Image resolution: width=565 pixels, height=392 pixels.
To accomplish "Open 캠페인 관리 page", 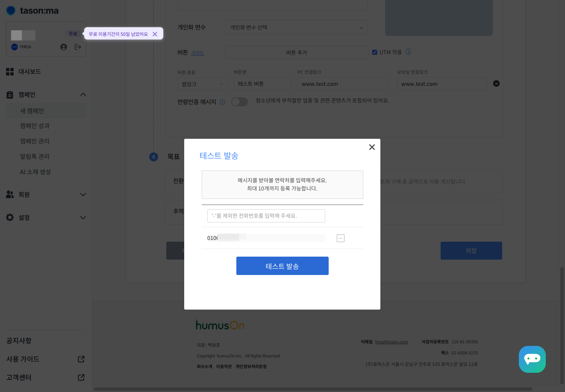I will point(35,141).
